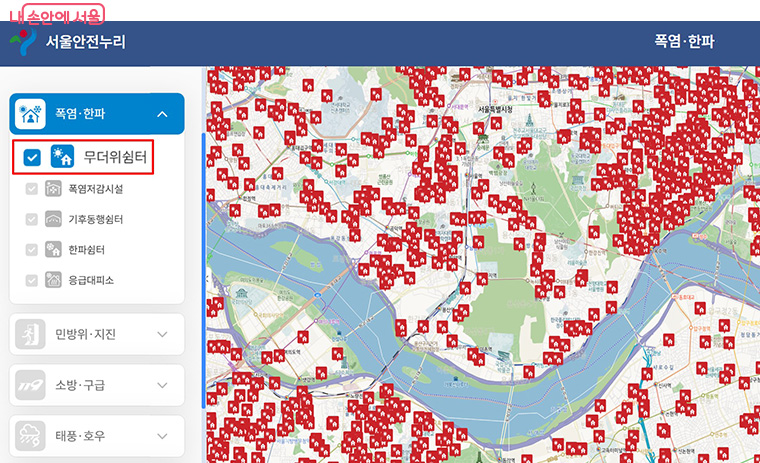The image size is (760, 463).
Task: Click the Seoul city logo icon
Action: click(23, 42)
